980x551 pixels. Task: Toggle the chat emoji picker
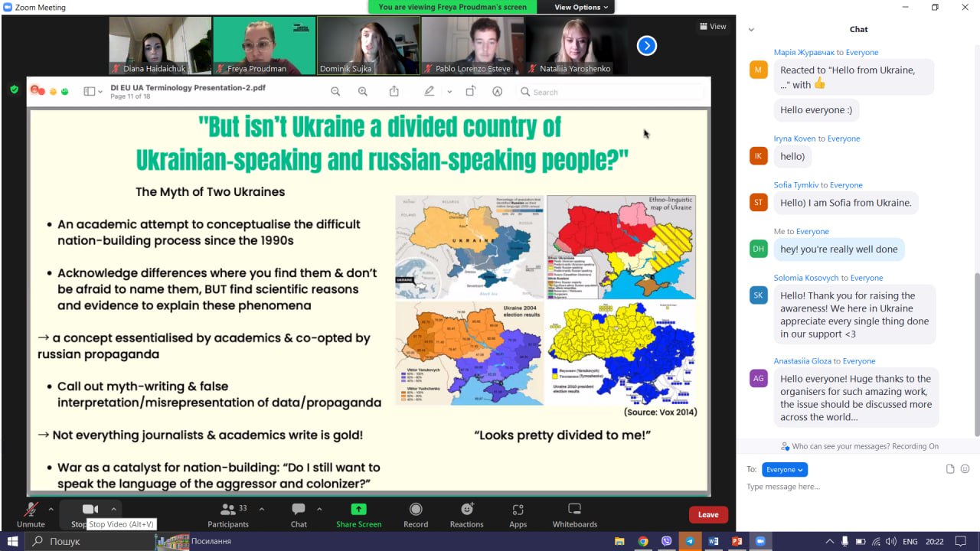(x=965, y=469)
